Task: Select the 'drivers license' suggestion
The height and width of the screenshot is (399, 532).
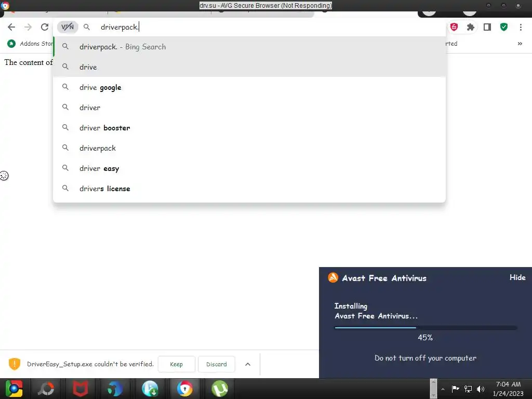Action: (249, 189)
